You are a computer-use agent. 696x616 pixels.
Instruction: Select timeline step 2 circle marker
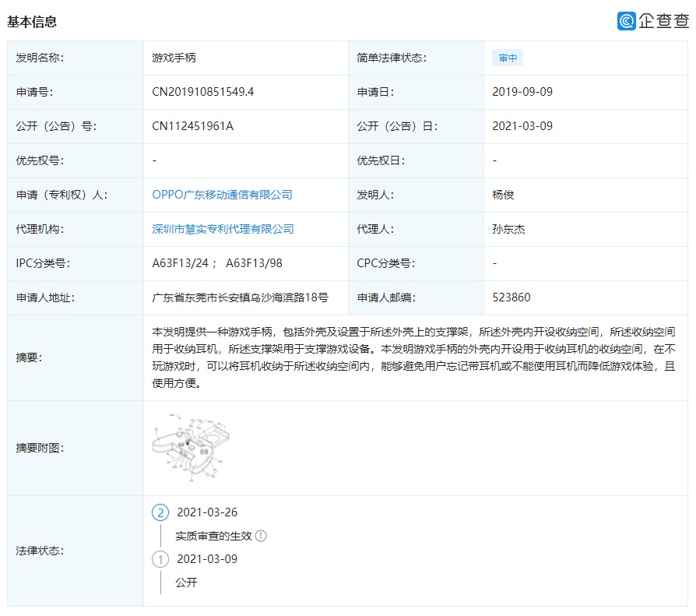160,512
